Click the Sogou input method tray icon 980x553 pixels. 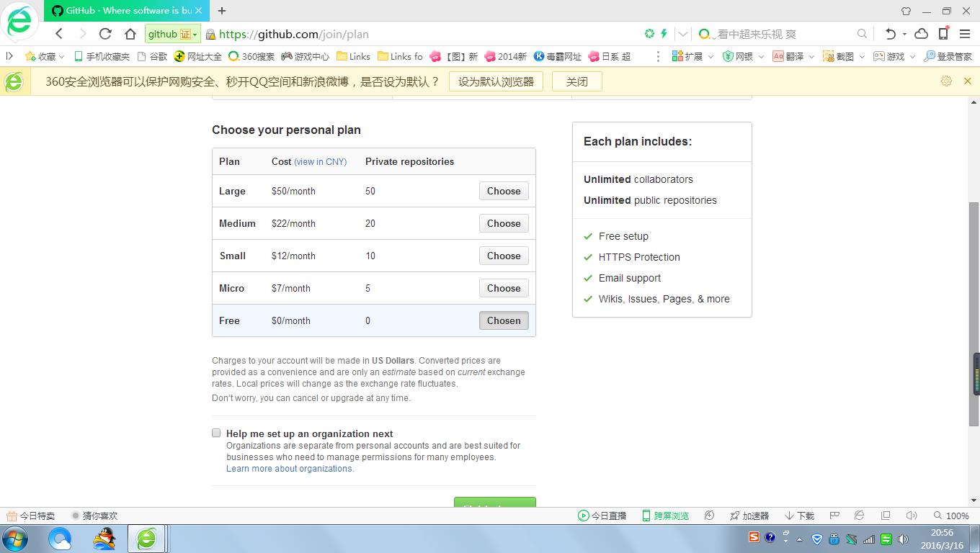754,537
